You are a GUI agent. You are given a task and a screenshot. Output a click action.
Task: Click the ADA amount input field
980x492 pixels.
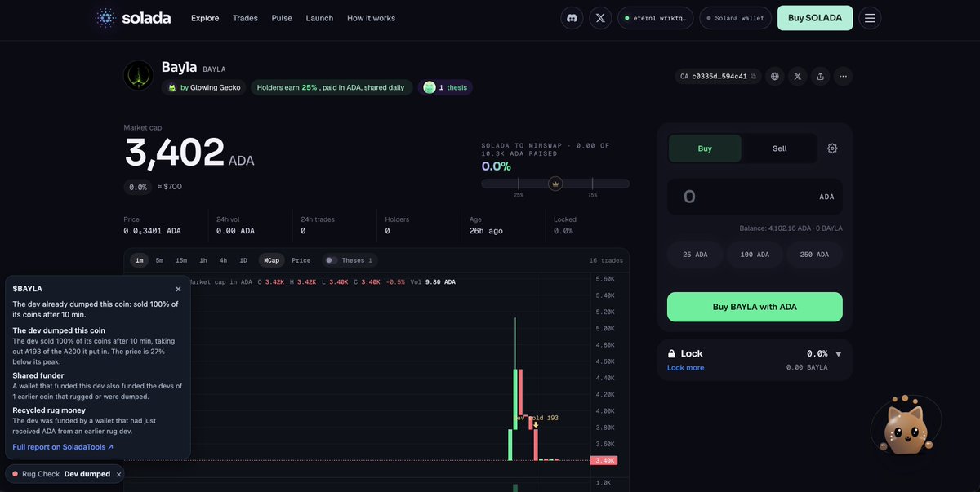[x=755, y=197]
